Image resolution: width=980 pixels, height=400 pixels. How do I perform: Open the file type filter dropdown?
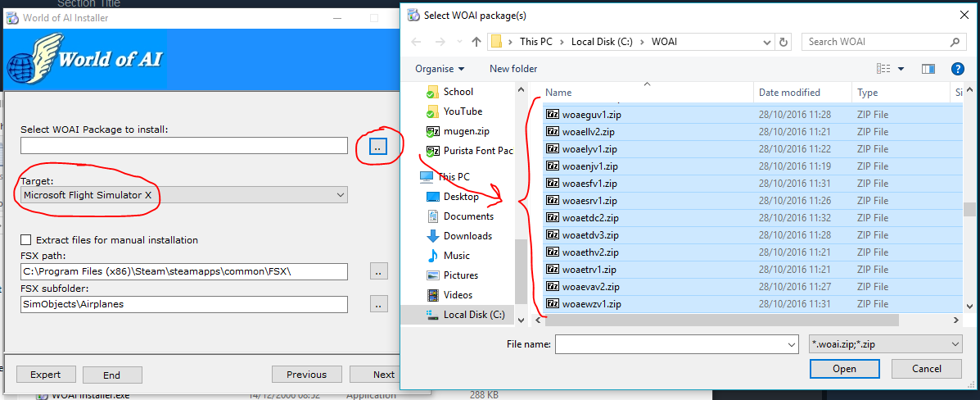885,344
